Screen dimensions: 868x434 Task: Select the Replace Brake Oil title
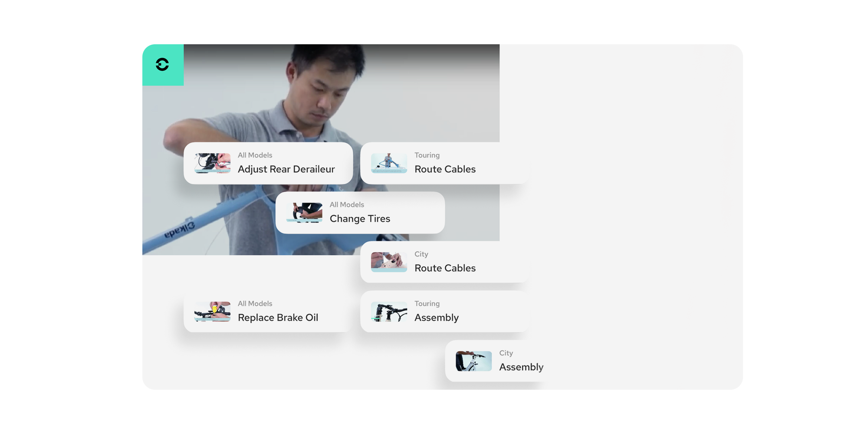278,318
